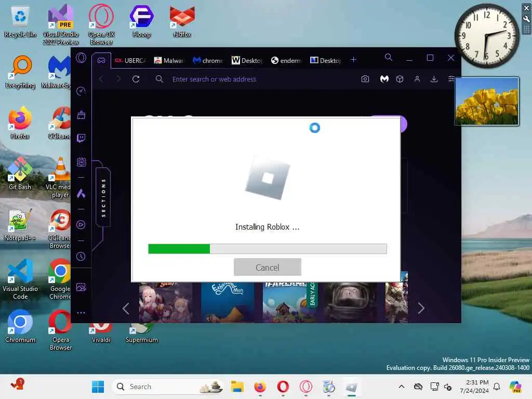The image size is (532, 399).
Task: Open GX Cleaner in sidebar
Action: coord(81,115)
